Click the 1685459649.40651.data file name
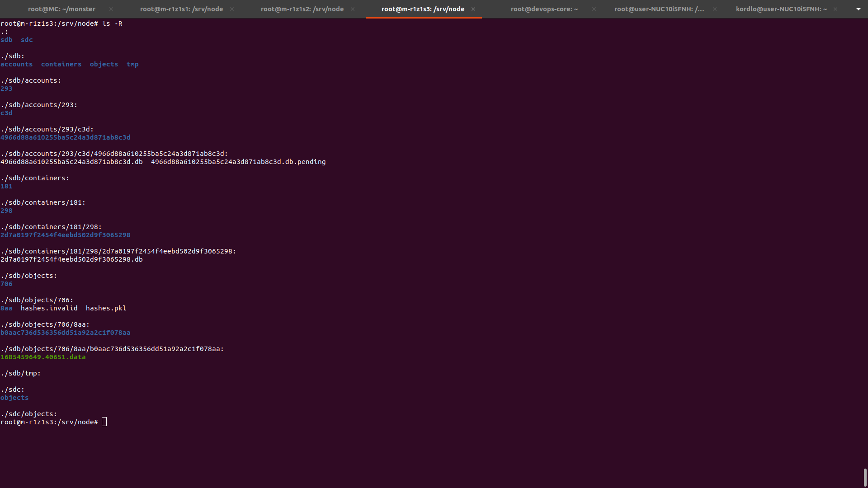The height and width of the screenshot is (488, 868). coord(43,357)
